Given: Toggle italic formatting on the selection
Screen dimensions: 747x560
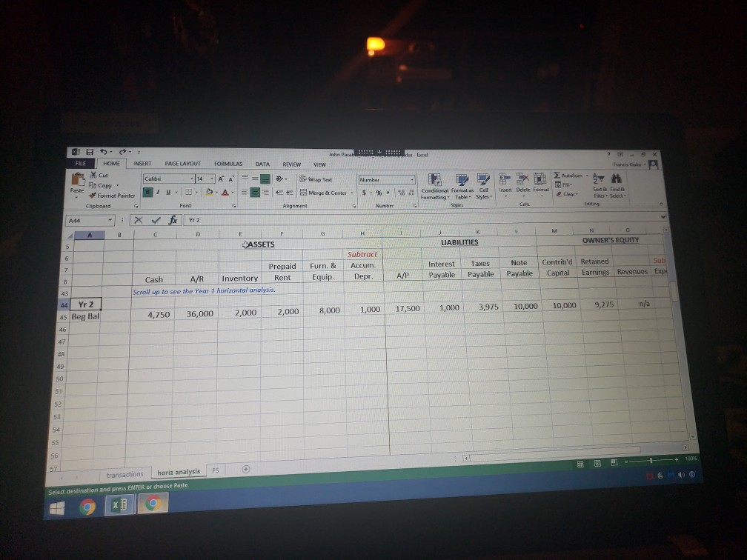Looking at the screenshot, I should [158, 191].
